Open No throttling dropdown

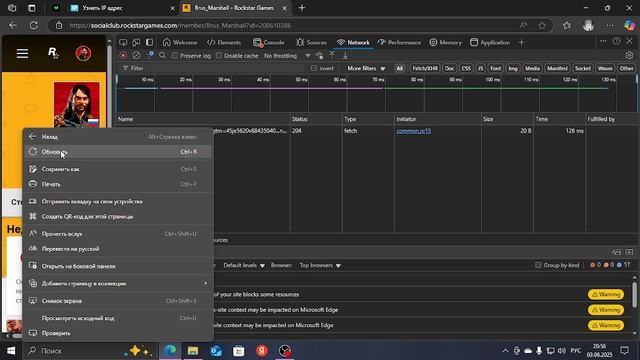coord(287,56)
